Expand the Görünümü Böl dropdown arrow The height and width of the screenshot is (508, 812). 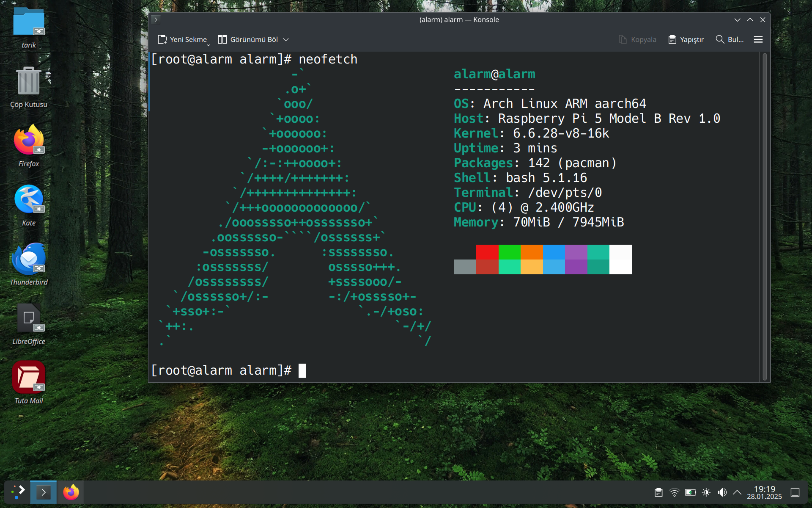pyautogui.click(x=286, y=39)
